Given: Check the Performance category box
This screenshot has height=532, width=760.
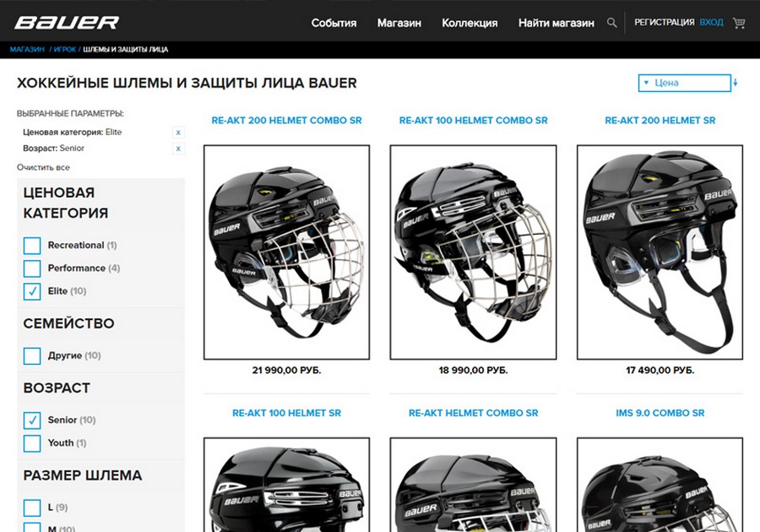Looking at the screenshot, I should [x=32, y=269].
